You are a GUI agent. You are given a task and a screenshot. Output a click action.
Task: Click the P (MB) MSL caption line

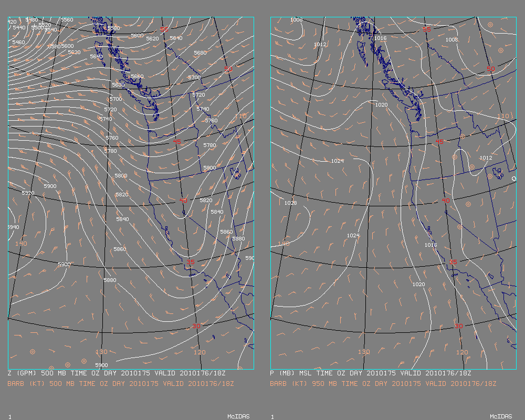click(371, 373)
